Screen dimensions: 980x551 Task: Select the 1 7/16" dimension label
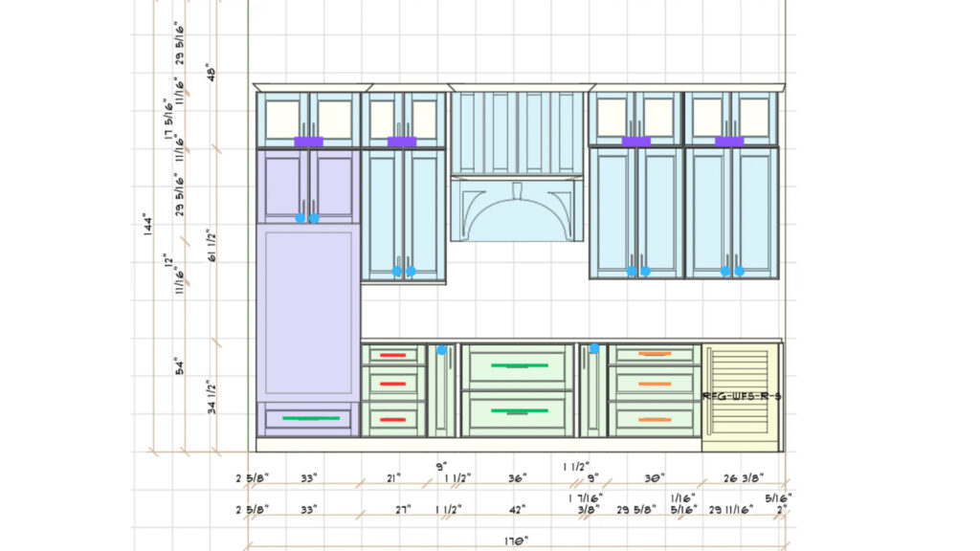(x=585, y=498)
